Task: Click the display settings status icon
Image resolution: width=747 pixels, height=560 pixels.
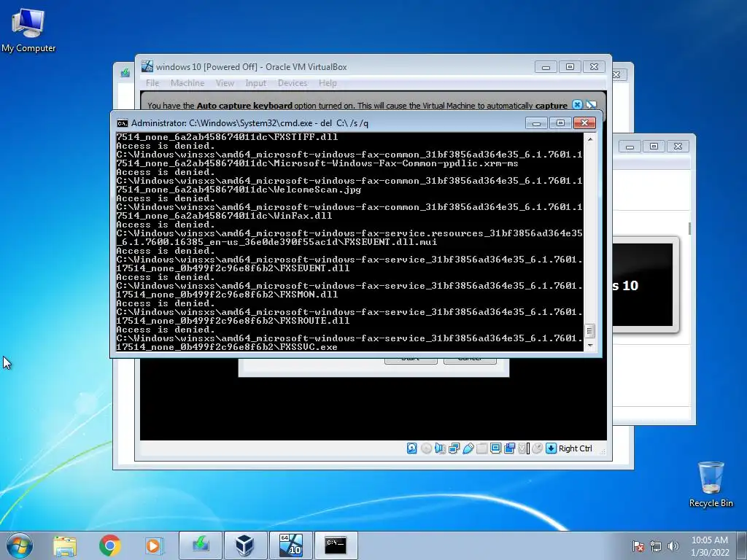Action: point(495,448)
